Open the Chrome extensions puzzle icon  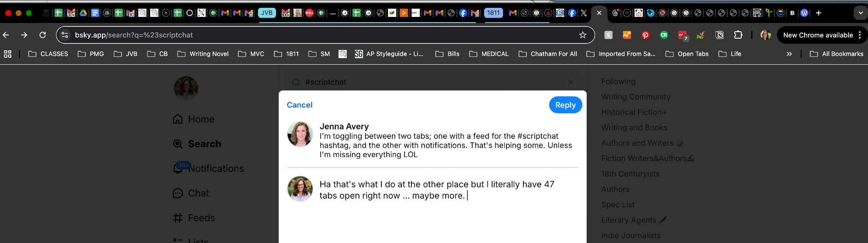click(x=738, y=35)
